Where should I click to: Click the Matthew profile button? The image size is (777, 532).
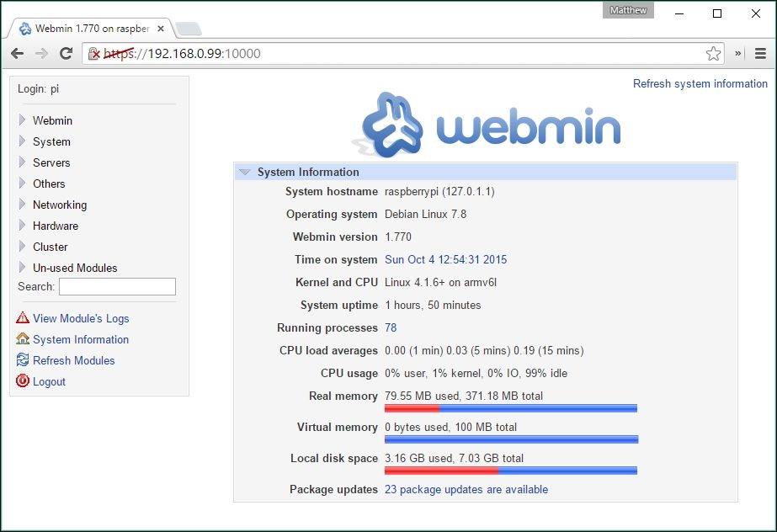(x=628, y=10)
